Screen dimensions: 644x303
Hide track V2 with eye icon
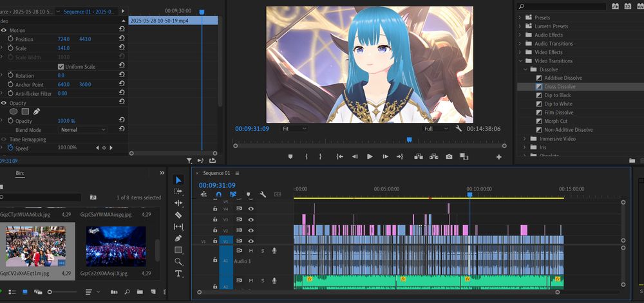pos(251,230)
